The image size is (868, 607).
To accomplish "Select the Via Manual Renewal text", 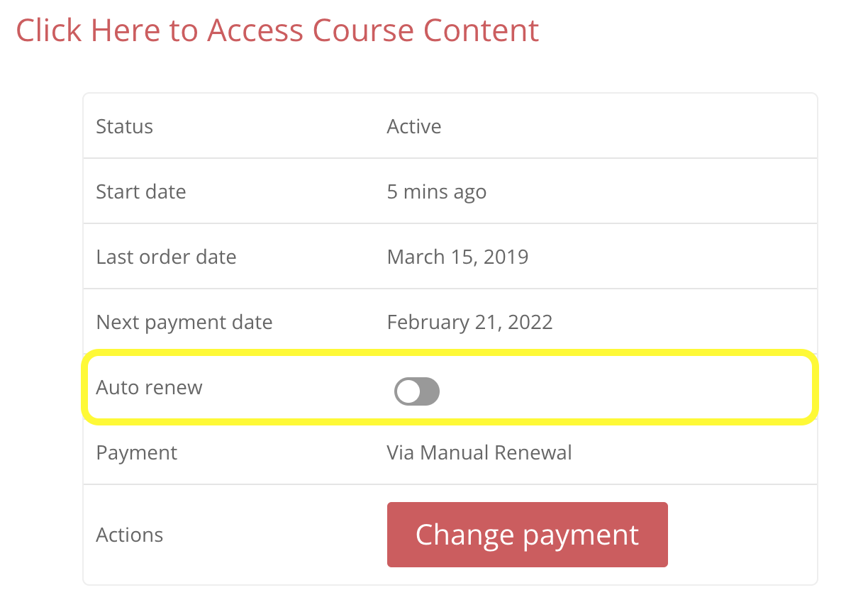I will (x=479, y=453).
